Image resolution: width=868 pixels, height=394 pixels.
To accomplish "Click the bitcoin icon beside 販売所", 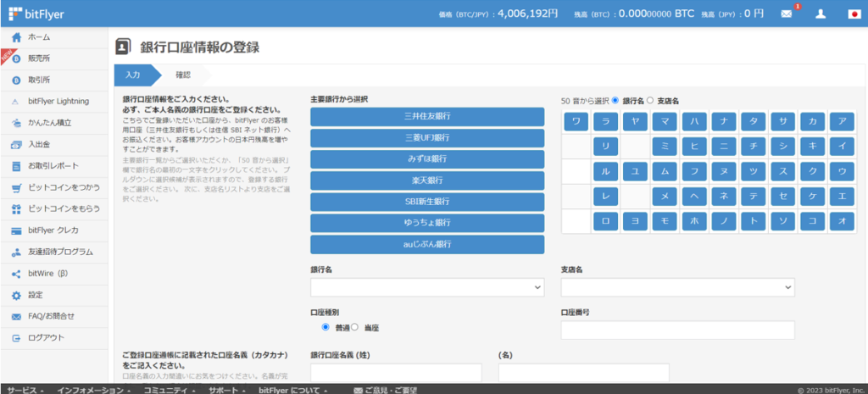I will pyautogui.click(x=17, y=58).
